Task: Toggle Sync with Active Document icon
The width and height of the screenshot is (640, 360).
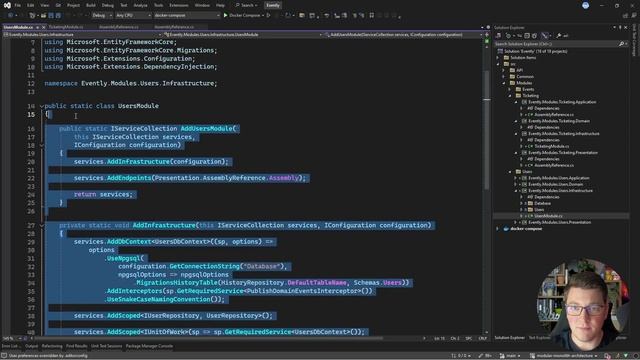Action: pyautogui.click(x=519, y=36)
